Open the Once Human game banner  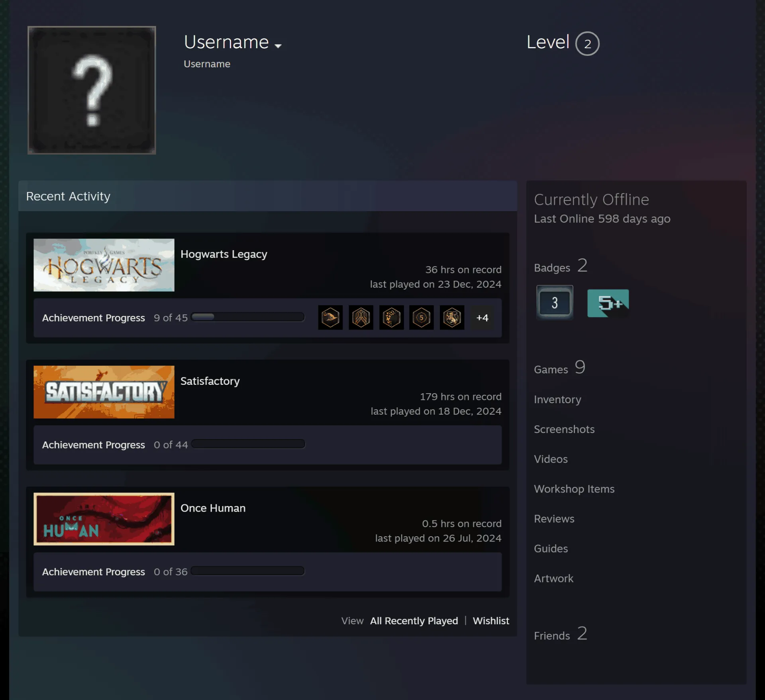(x=104, y=519)
